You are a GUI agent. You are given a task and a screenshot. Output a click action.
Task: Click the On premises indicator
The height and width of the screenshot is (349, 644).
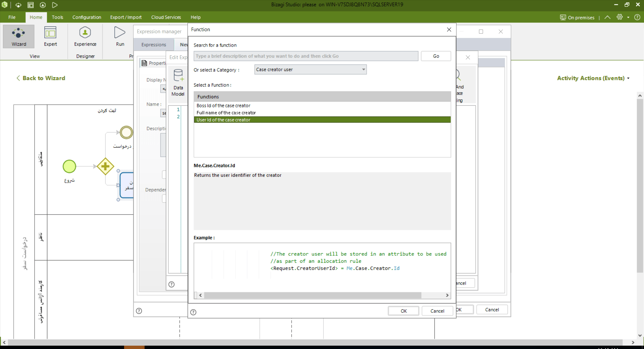[577, 17]
